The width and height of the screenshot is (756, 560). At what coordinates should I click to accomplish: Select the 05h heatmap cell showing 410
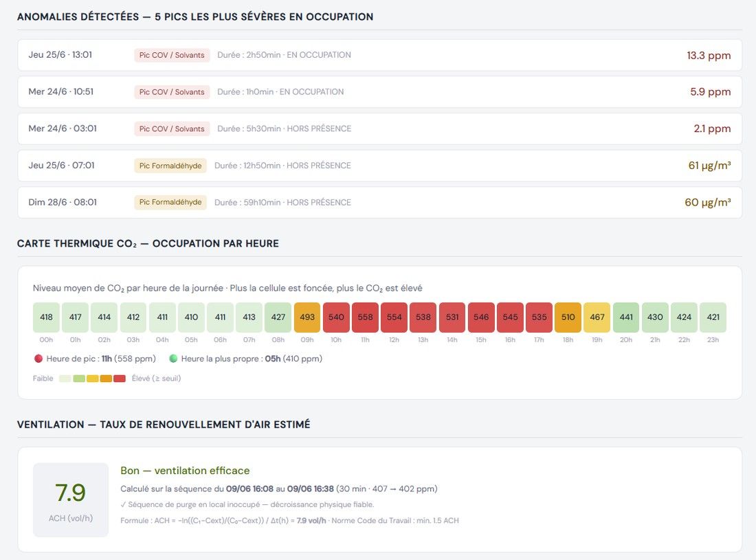pyautogui.click(x=192, y=317)
